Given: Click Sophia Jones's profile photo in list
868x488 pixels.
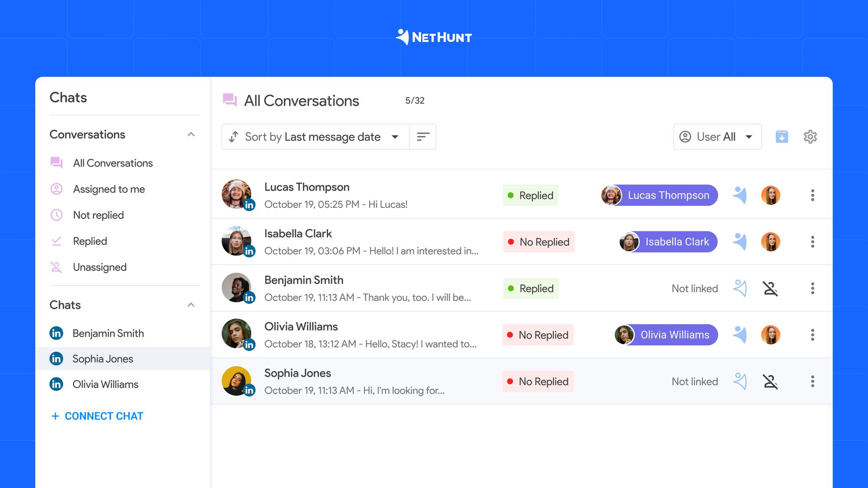Looking at the screenshot, I should pos(237,380).
